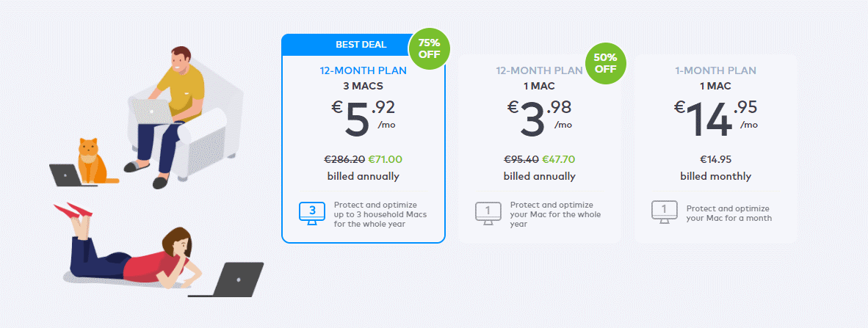Image resolution: width=868 pixels, height=328 pixels.
Task: Click the crossed-out €286.20 original price
Action: (x=344, y=160)
